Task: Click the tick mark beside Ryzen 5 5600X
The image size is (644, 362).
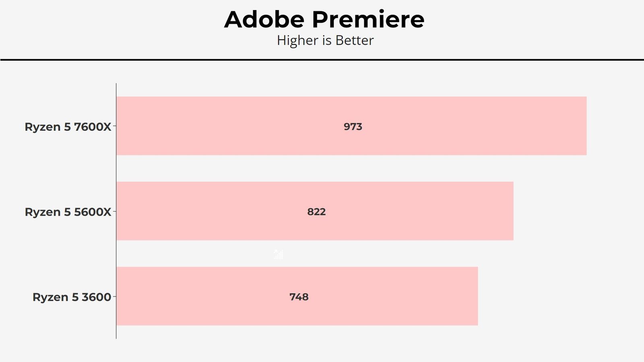Action: pyautogui.click(x=114, y=211)
